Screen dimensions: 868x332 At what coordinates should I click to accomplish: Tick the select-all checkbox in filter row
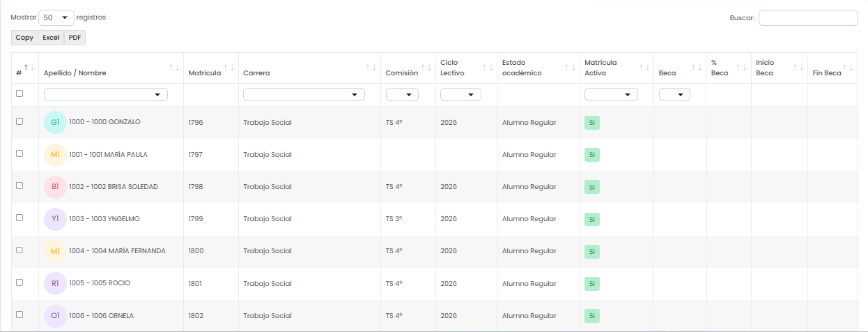20,93
